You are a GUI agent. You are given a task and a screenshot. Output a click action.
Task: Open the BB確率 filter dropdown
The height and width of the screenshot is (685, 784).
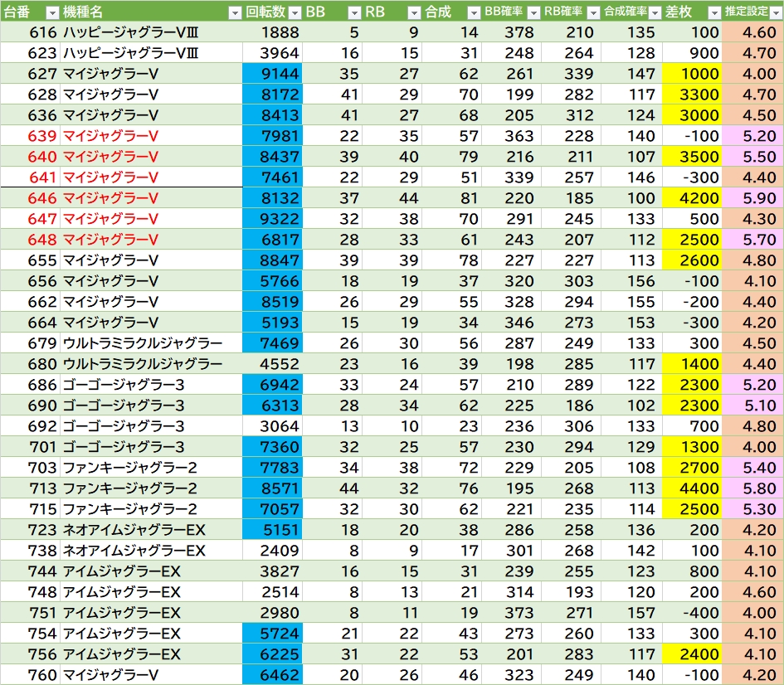pyautogui.click(x=533, y=12)
